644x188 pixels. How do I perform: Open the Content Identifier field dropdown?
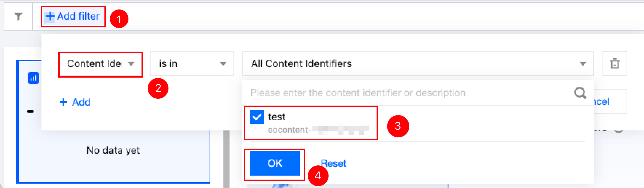[x=100, y=64]
